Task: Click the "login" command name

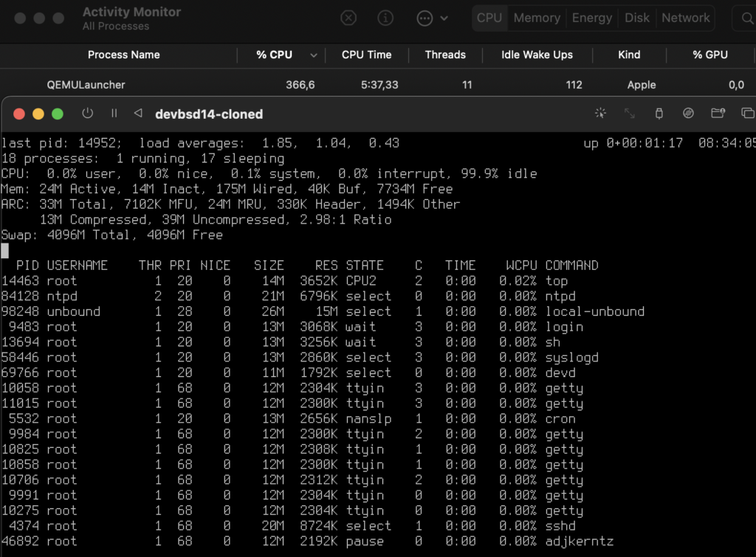Action: point(564,327)
